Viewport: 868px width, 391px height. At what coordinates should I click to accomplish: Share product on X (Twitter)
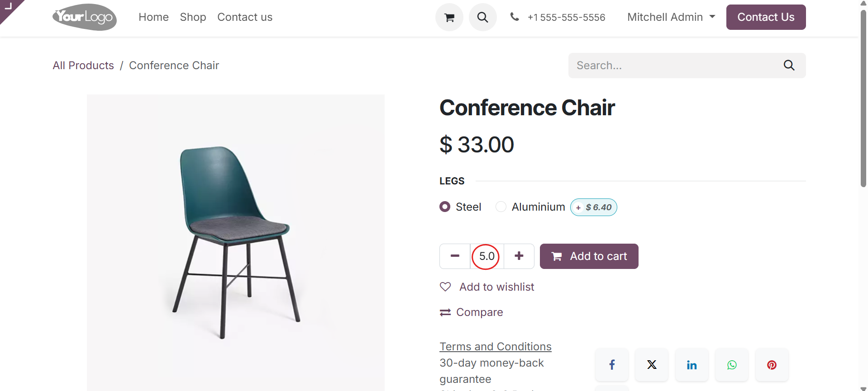click(652, 365)
